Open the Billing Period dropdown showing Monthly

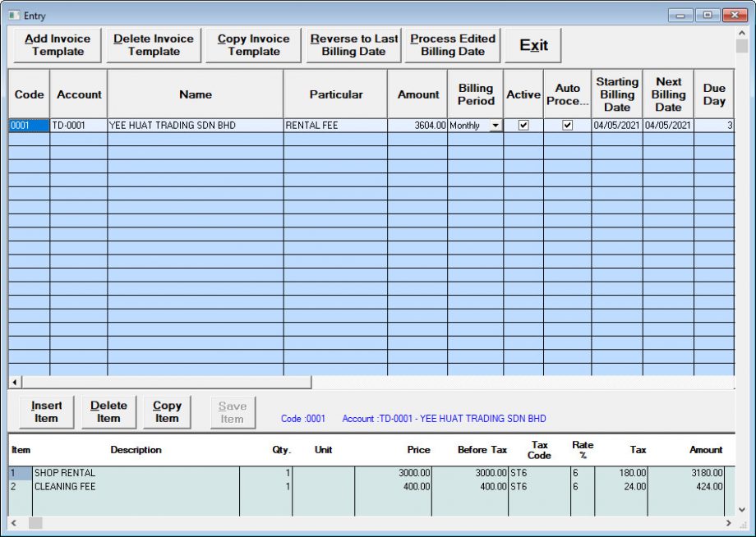click(495, 125)
